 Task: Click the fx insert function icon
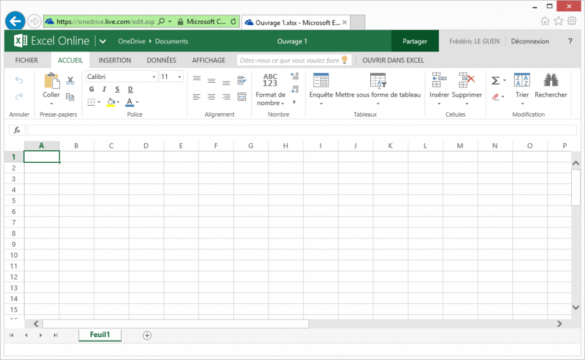17,130
